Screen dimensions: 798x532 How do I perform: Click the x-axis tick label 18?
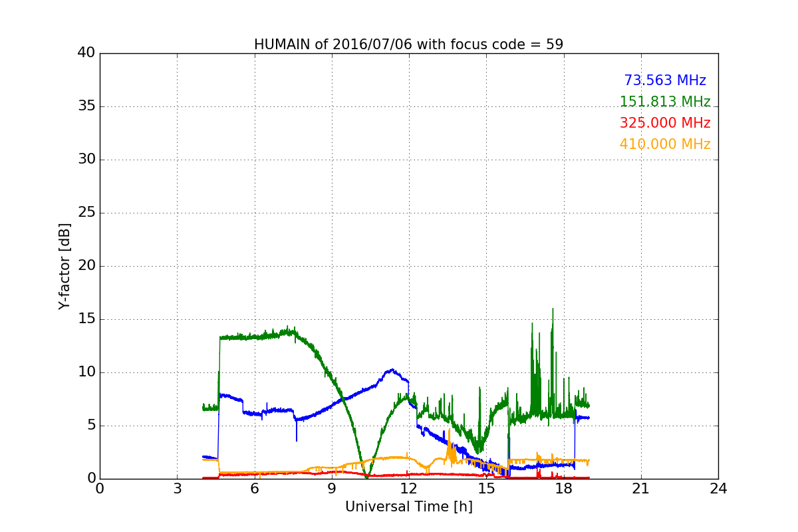click(563, 489)
